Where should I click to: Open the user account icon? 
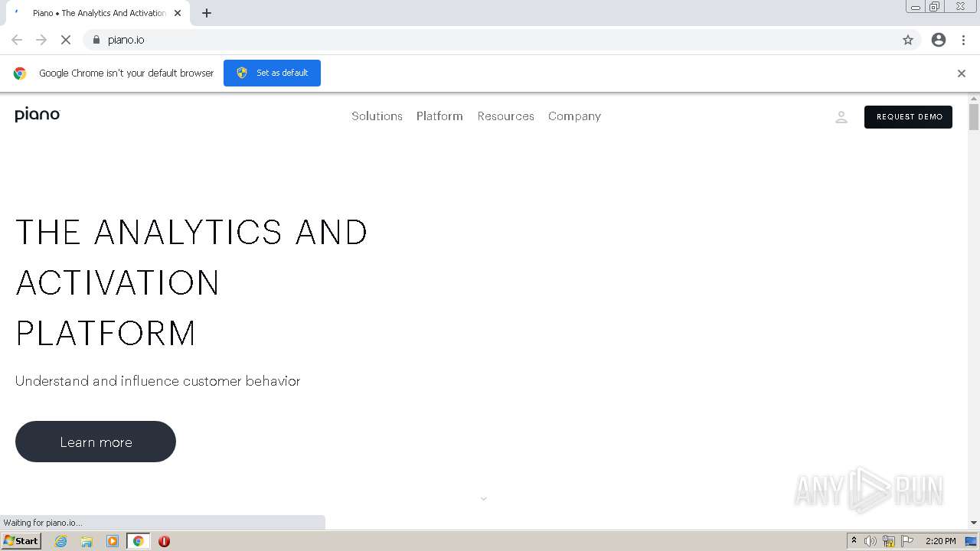click(x=841, y=117)
